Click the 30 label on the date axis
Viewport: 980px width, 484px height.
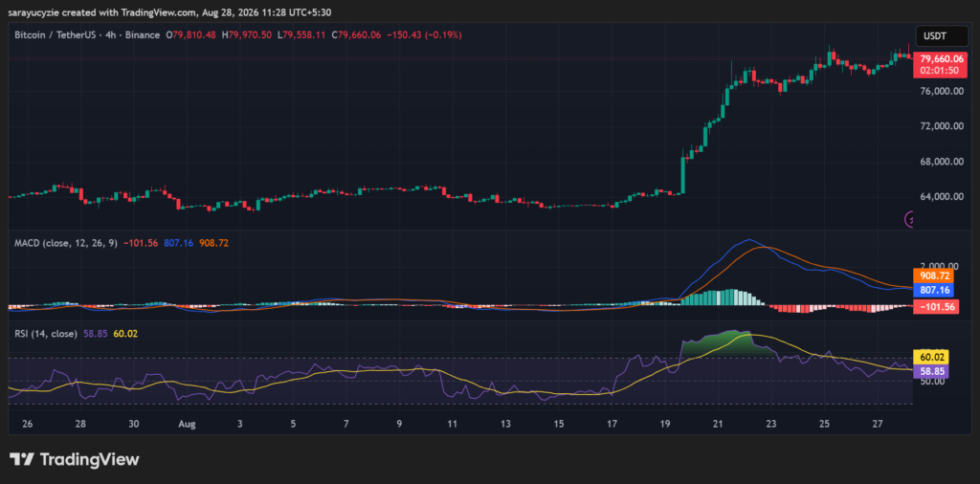[134, 424]
